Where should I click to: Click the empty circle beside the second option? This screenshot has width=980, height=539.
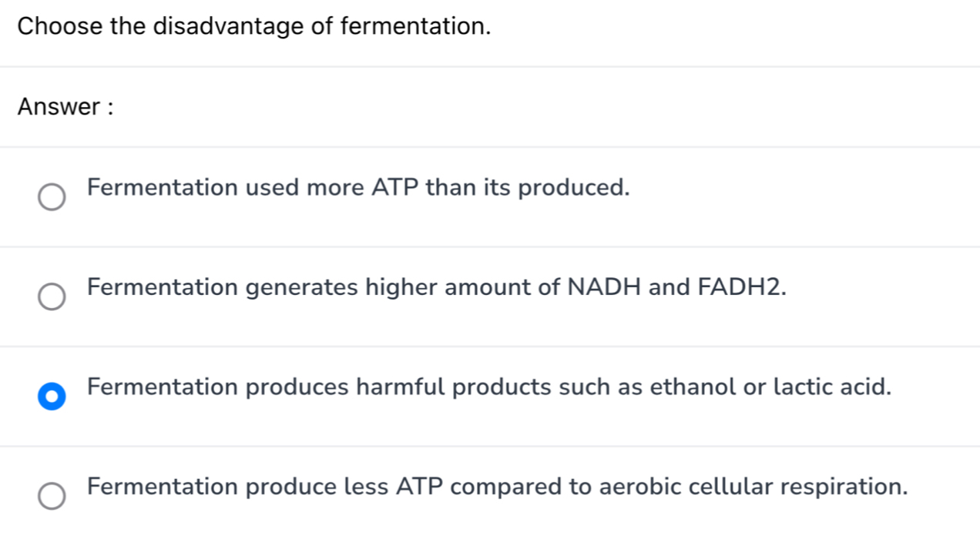coord(52,296)
